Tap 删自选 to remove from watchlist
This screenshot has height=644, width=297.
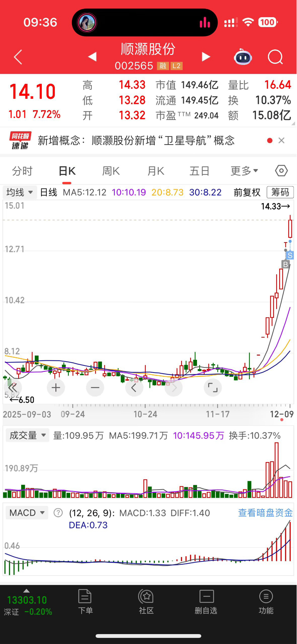(206, 601)
